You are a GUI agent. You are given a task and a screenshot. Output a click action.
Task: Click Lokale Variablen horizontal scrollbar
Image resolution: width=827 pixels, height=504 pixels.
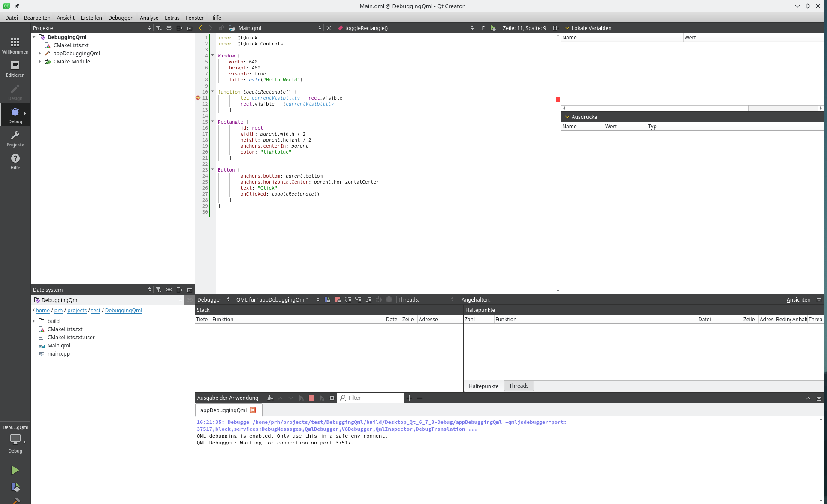tap(692, 108)
